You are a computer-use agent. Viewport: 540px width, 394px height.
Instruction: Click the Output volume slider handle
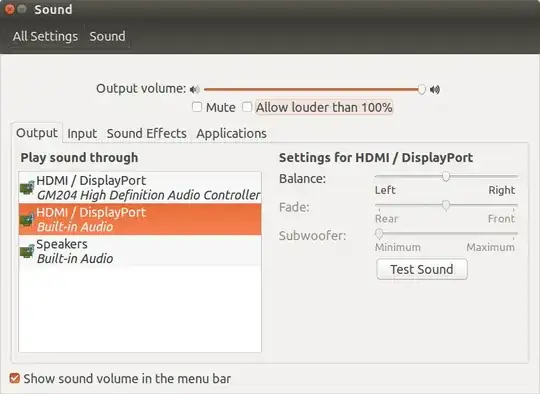point(422,90)
